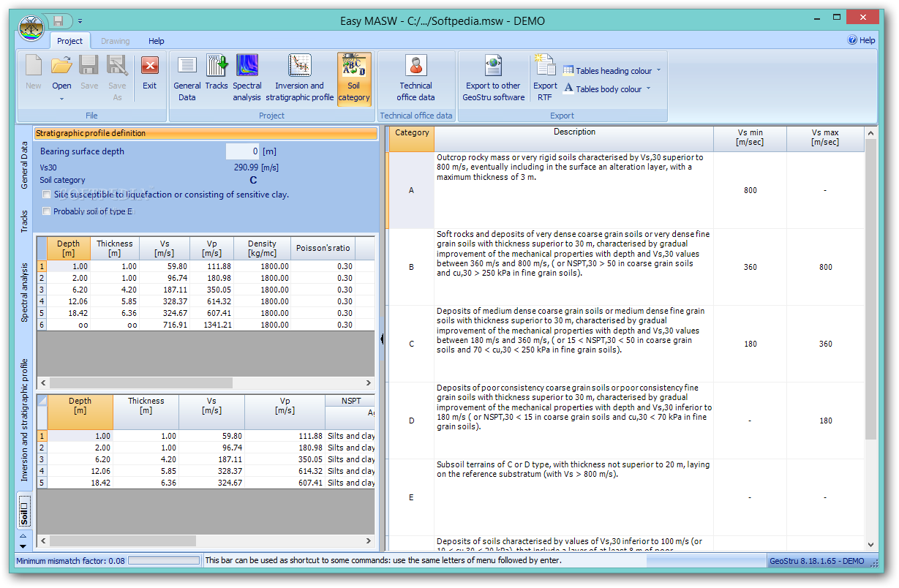Screen dimensions: 899x588
Task: Click thickness 6.36 in lower table
Action: tap(146, 483)
